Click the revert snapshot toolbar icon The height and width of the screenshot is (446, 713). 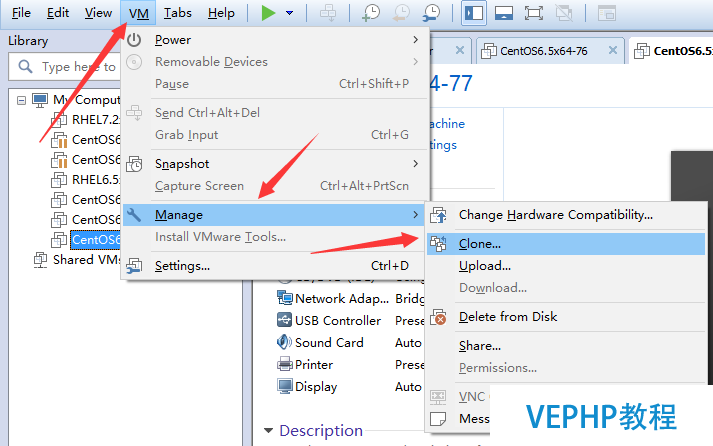point(401,13)
